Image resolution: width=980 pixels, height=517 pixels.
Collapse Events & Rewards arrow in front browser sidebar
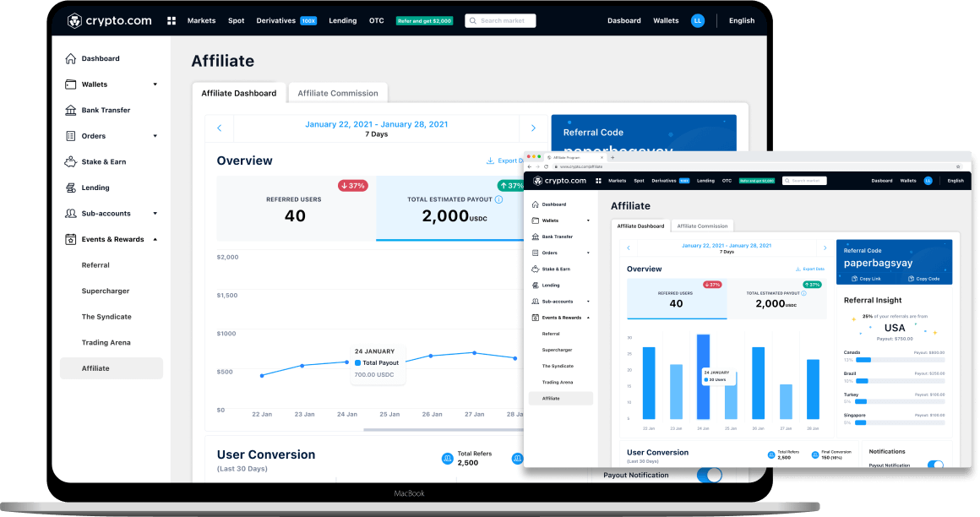[588, 318]
